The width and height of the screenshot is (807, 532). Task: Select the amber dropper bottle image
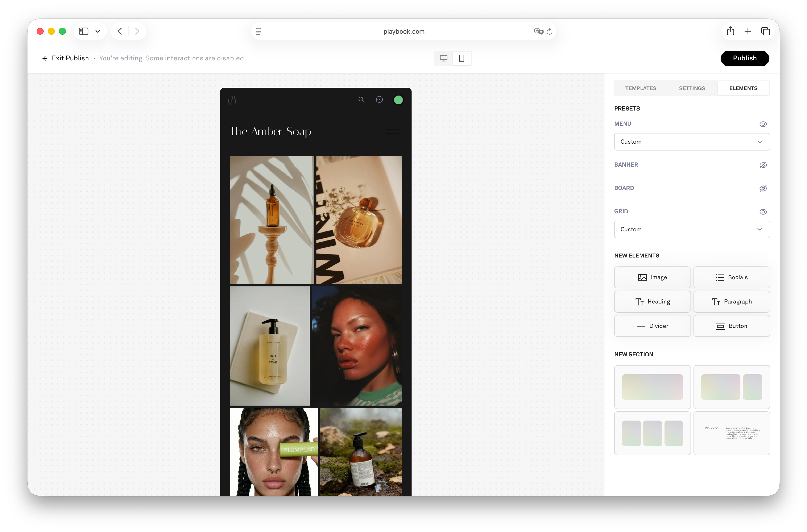(272, 220)
